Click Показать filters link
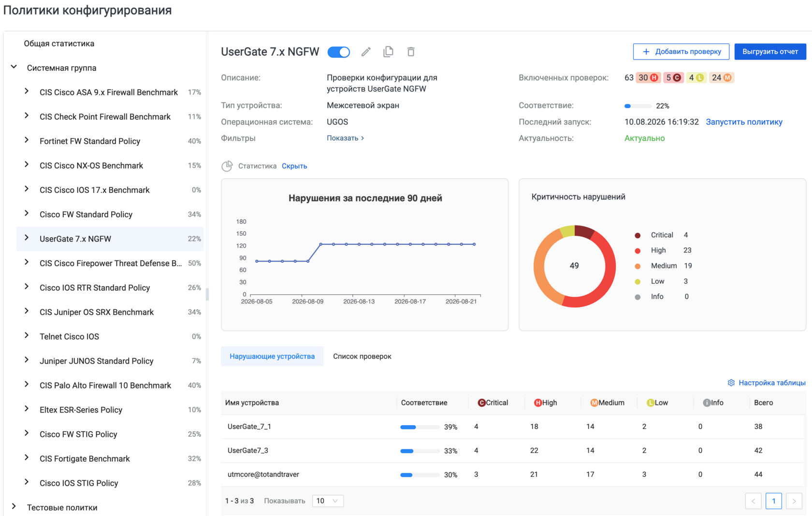This screenshot has width=812, height=516. click(345, 138)
